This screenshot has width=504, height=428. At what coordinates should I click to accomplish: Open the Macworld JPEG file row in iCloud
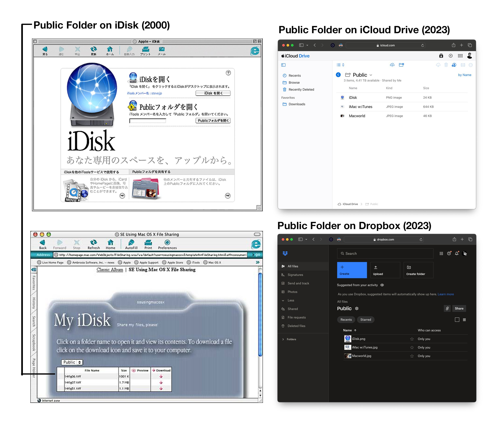(402, 116)
